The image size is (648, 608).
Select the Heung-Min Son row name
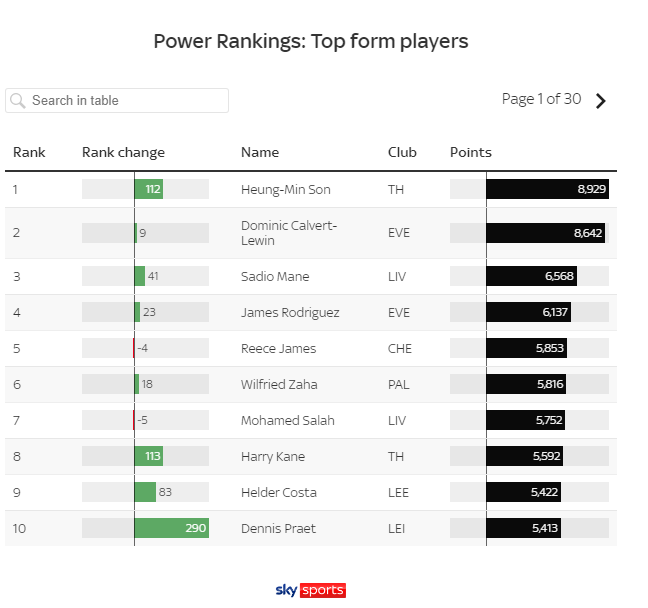(286, 189)
